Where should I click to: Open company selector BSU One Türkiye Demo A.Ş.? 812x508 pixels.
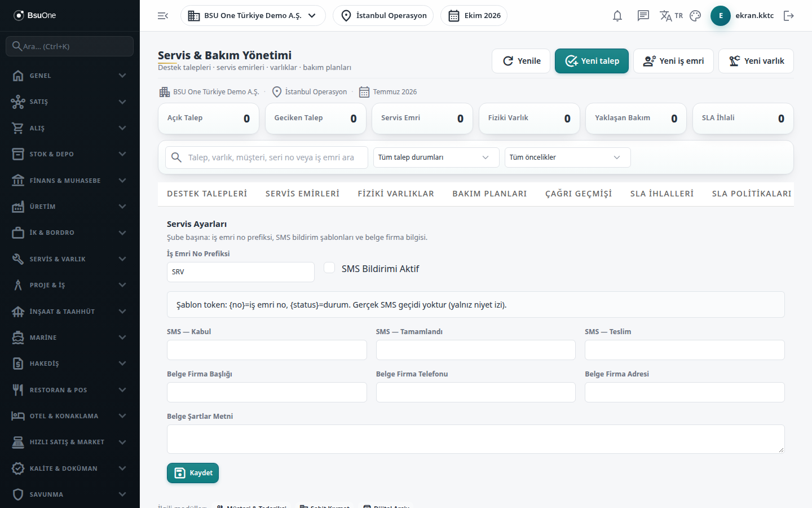(253, 16)
